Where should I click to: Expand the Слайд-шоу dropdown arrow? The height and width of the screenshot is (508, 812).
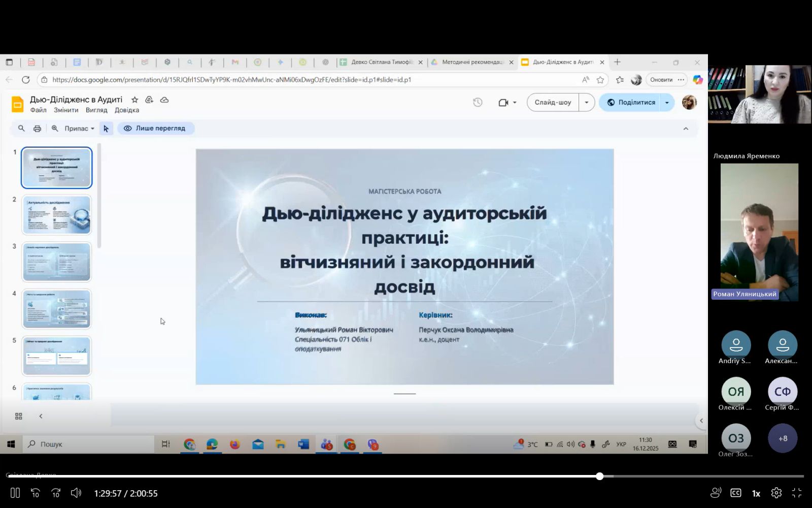point(587,103)
